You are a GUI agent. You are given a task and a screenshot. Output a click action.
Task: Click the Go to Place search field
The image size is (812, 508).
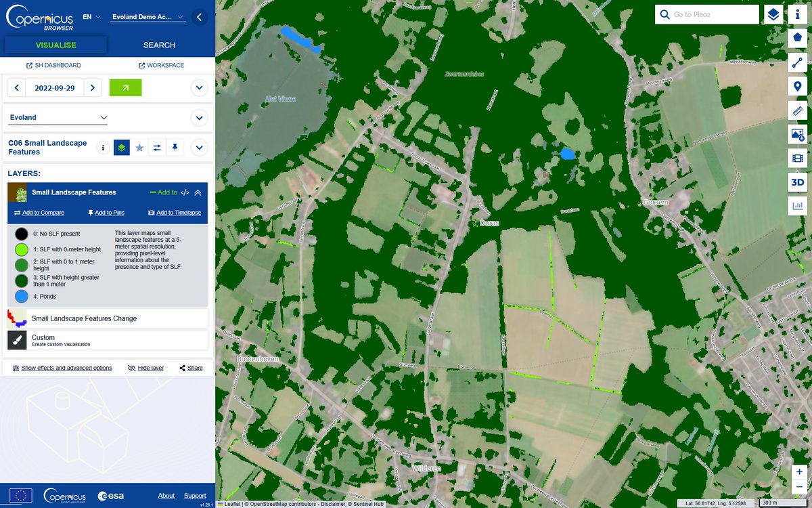(707, 14)
